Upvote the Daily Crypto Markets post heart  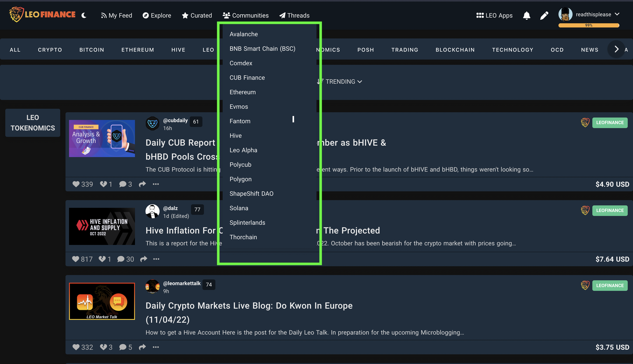click(76, 347)
